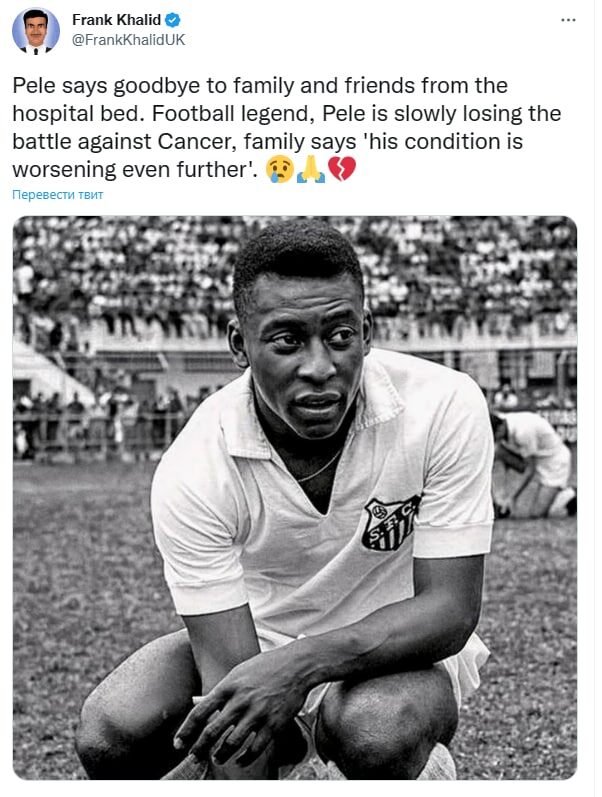Click the tweet text to open the thread

click(x=286, y=128)
